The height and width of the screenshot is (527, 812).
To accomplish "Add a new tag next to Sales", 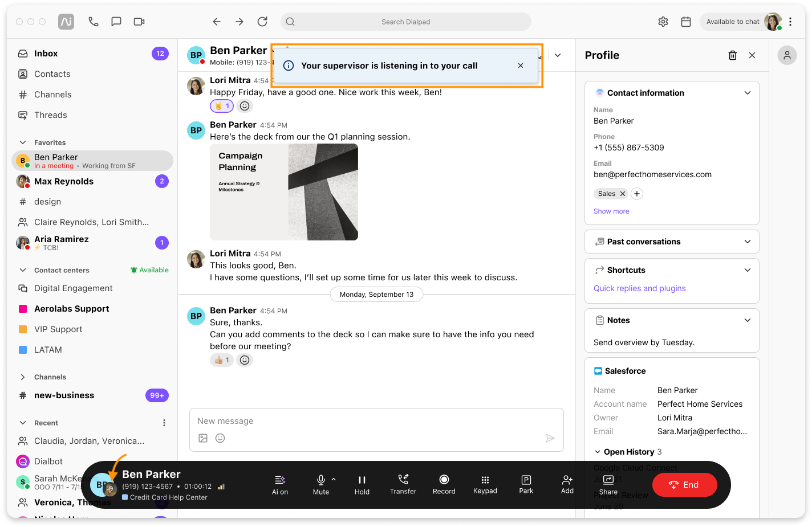I will [637, 194].
